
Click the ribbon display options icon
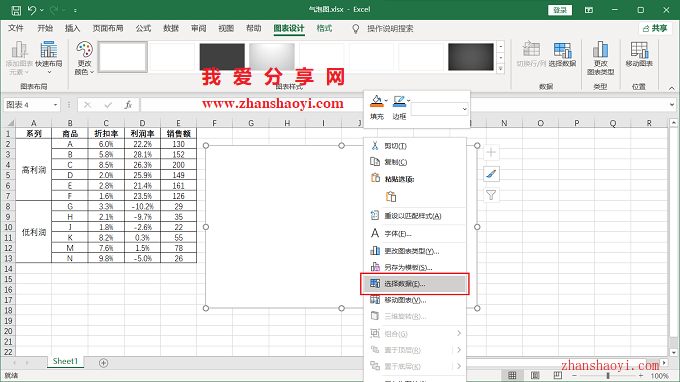click(x=588, y=10)
